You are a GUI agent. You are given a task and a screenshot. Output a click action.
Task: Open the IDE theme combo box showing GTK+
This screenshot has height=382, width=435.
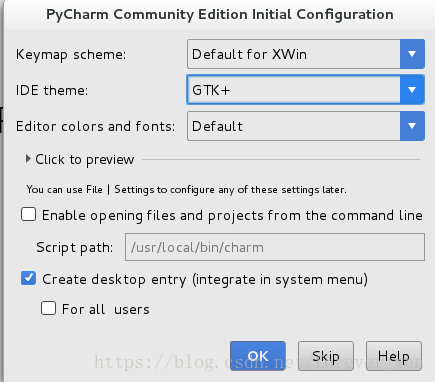pyautogui.click(x=306, y=90)
